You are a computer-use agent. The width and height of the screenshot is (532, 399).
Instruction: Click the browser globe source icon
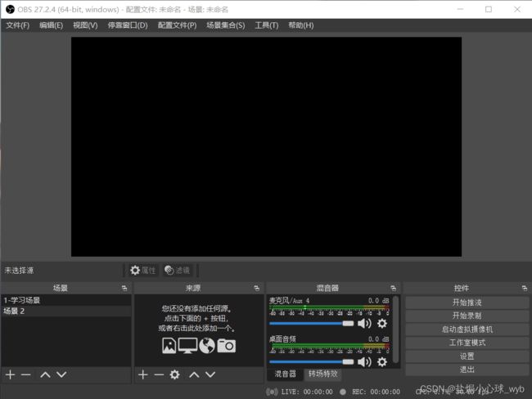(207, 346)
